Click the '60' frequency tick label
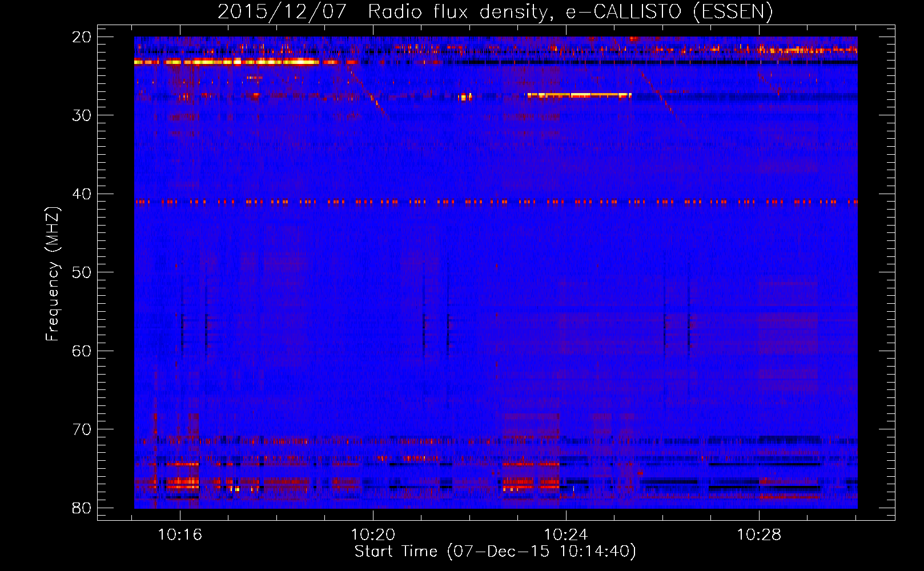 pyautogui.click(x=82, y=351)
